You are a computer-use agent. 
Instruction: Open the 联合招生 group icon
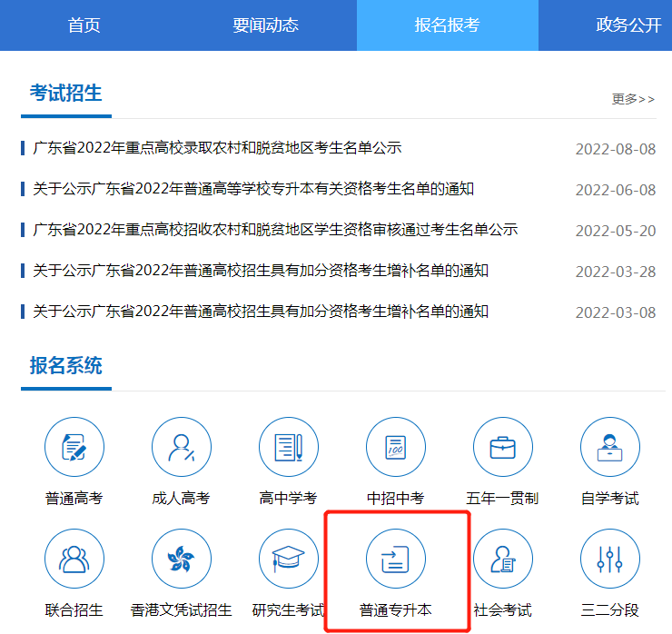tap(74, 558)
